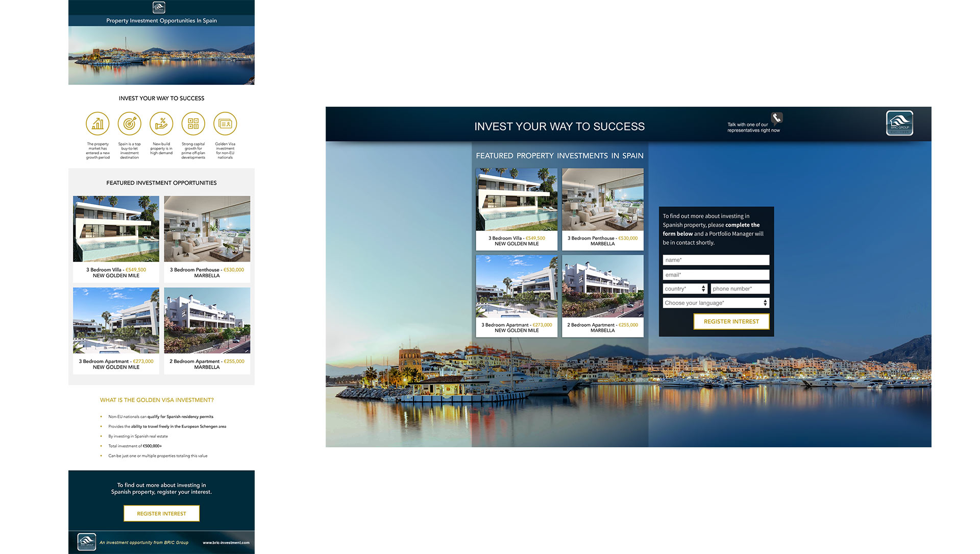Click the new build property hand icon

tap(161, 124)
